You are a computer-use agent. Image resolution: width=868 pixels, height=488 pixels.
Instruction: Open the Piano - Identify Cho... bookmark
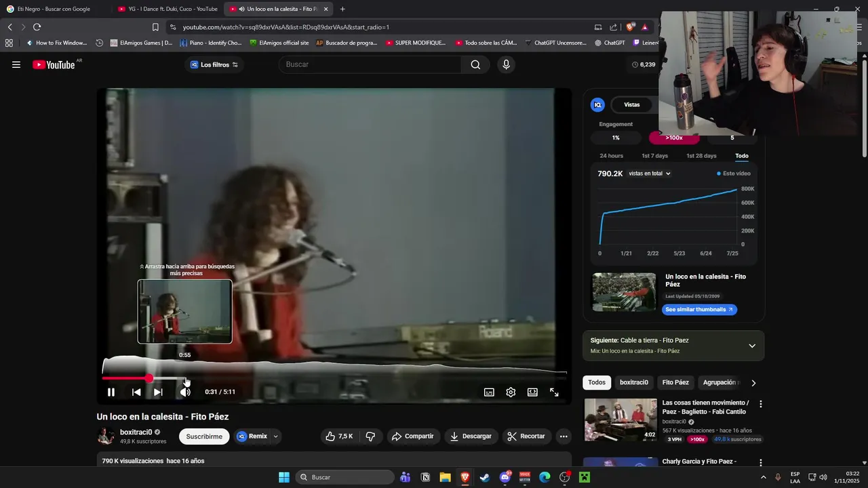[x=210, y=43]
